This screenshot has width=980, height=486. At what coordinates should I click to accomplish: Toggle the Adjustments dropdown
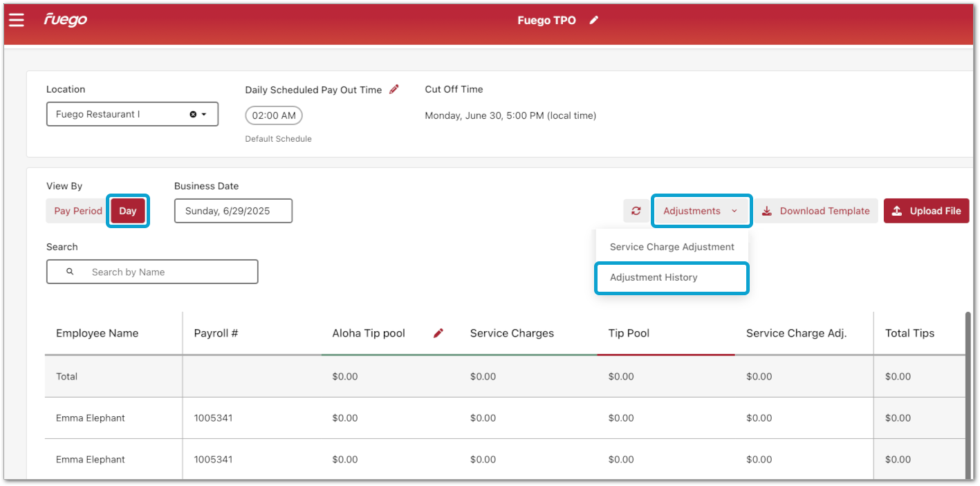click(701, 211)
